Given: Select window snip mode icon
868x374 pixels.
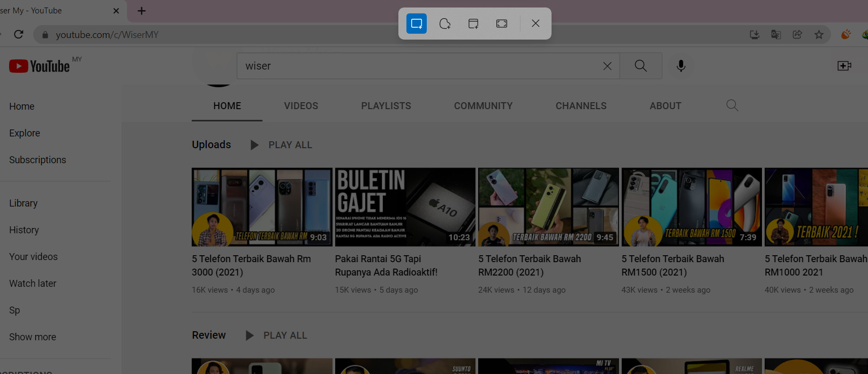Looking at the screenshot, I should pos(473,24).
